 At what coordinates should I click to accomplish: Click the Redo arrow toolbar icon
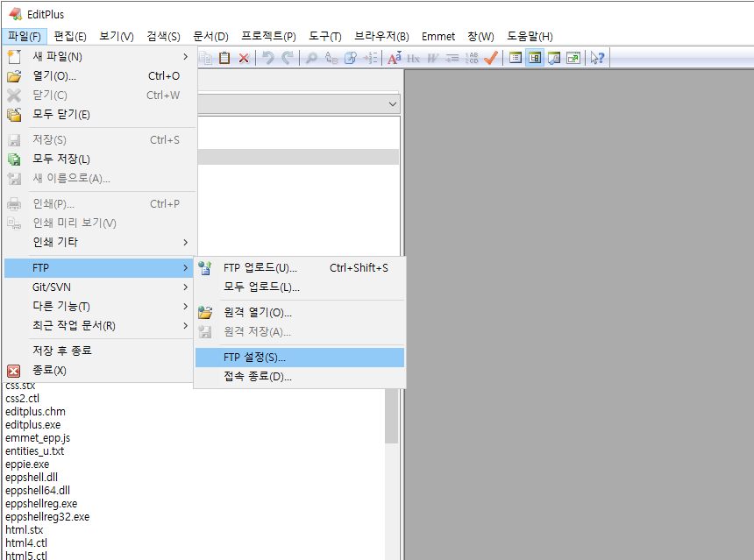coord(287,58)
